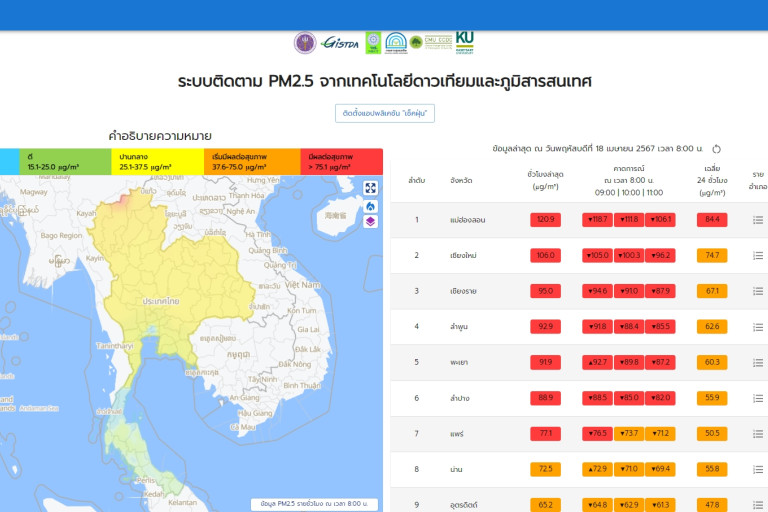768x512 pixels.
Task: Select province เชียงราย in the table
Action: coord(462,291)
